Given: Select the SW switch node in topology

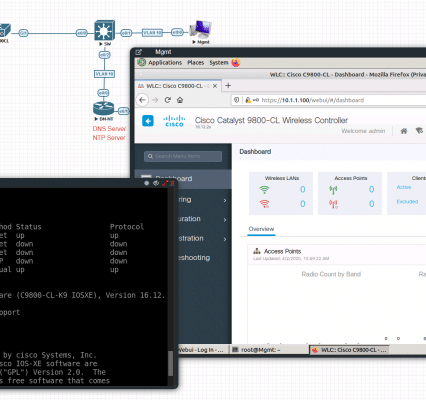Looking at the screenshot, I should tap(104, 30).
